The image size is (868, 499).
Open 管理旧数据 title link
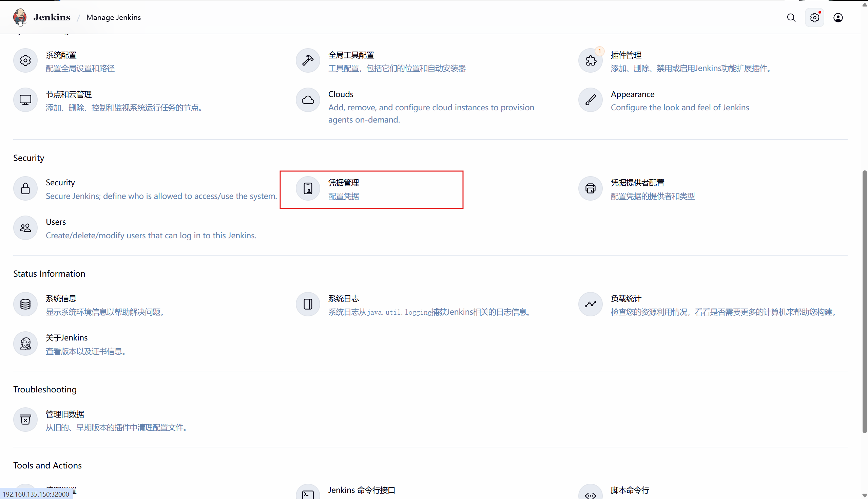tap(65, 414)
